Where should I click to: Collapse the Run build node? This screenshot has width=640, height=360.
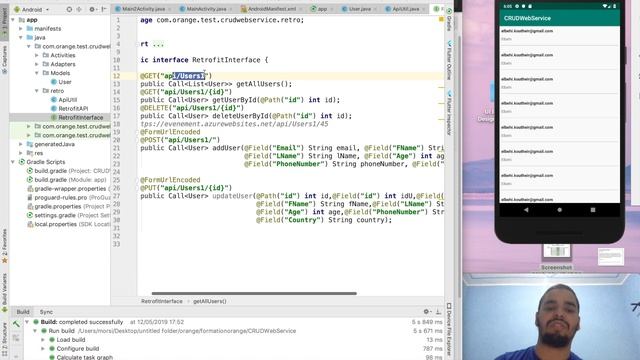[35, 331]
